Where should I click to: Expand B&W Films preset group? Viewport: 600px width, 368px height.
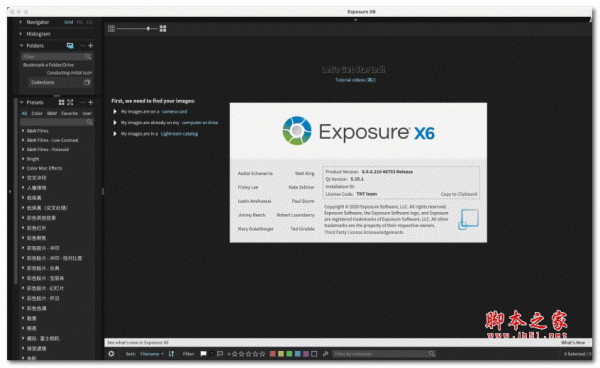pos(23,131)
